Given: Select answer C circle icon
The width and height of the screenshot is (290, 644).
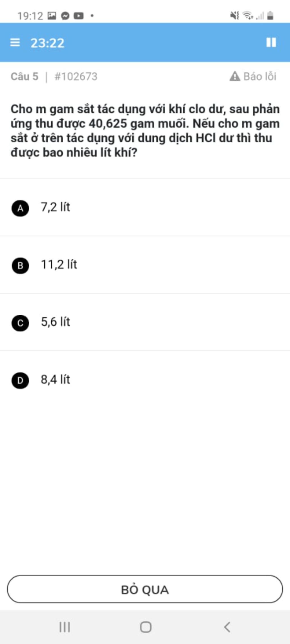Looking at the screenshot, I should click(20, 323).
